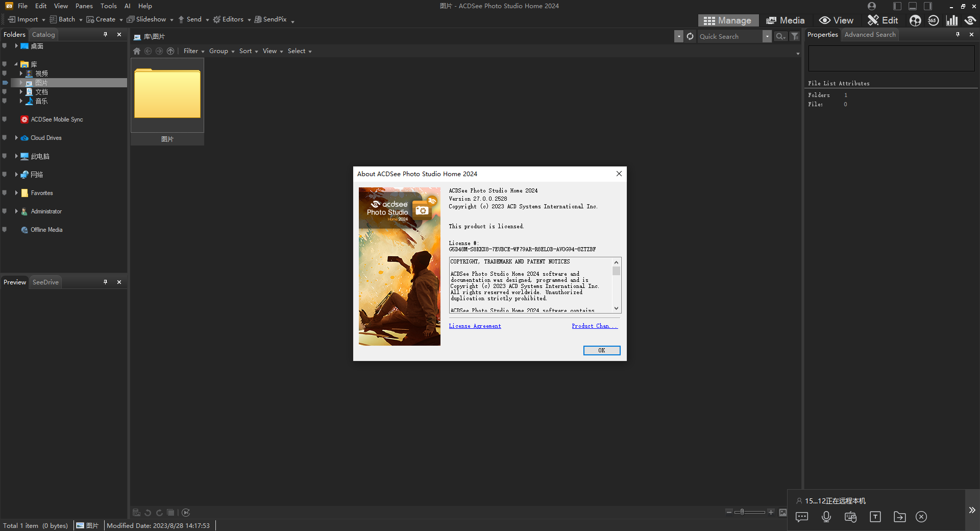Viewport: 980px width, 531px height.
Task: Click the About dialog notices scrollbar thumb
Action: coord(616,271)
